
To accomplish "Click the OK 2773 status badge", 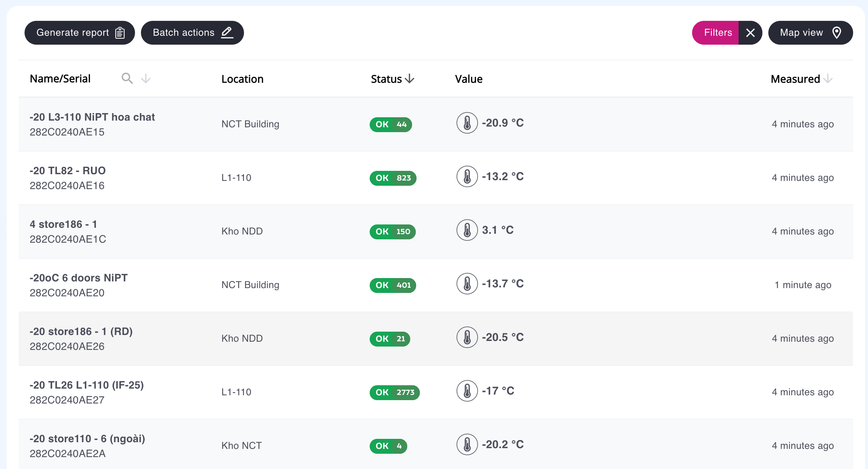I will coord(395,392).
